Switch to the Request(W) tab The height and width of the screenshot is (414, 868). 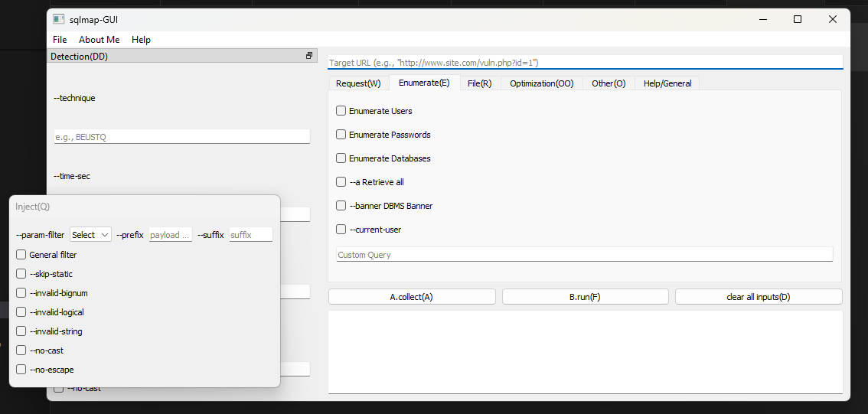click(358, 83)
